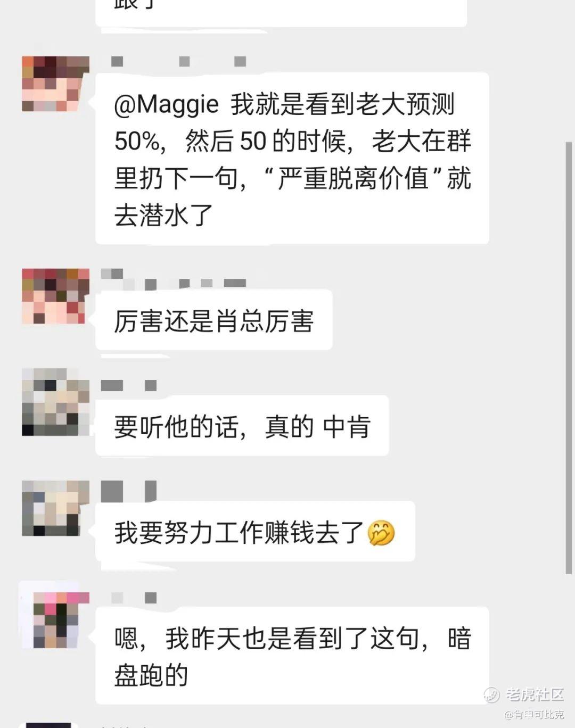Screen dimensions: 575x728
Task: Tap the blurred sender name above 厉害还是肖总厉害
Action: [174, 279]
